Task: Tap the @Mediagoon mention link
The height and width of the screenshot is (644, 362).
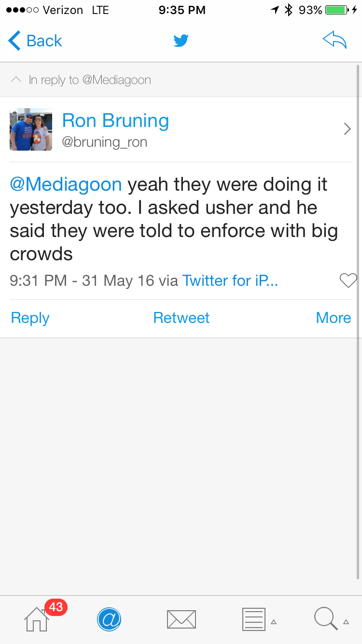Action: click(66, 184)
